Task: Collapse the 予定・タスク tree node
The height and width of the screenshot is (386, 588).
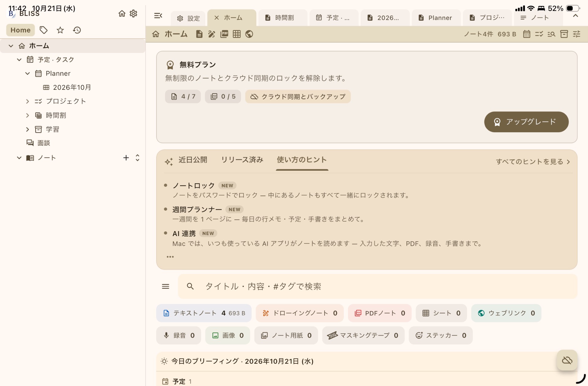Action: (x=19, y=60)
